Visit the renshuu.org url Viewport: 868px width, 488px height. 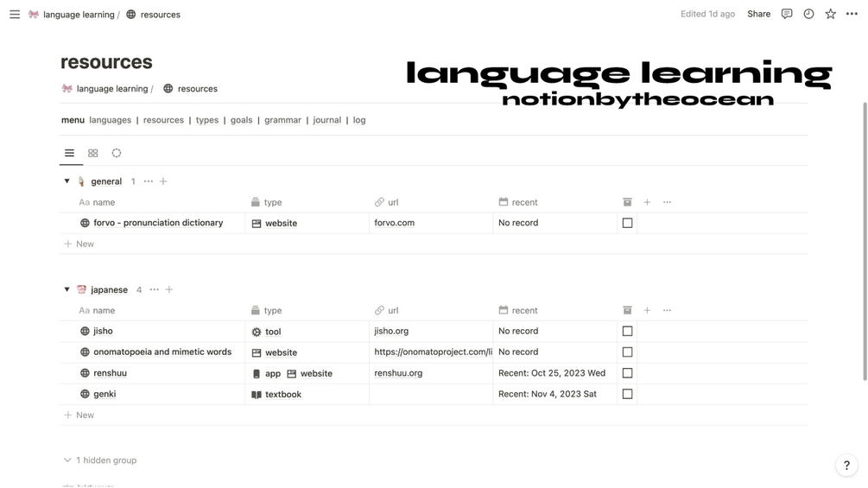398,373
